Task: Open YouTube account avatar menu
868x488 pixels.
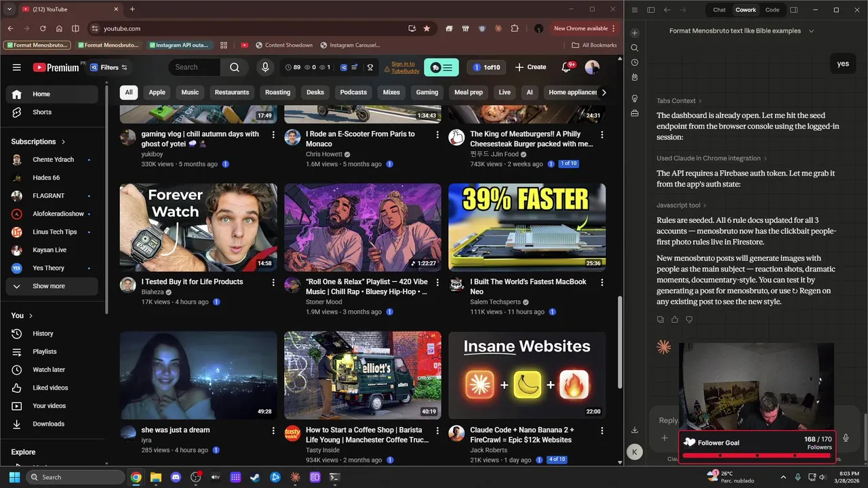Action: pos(592,67)
